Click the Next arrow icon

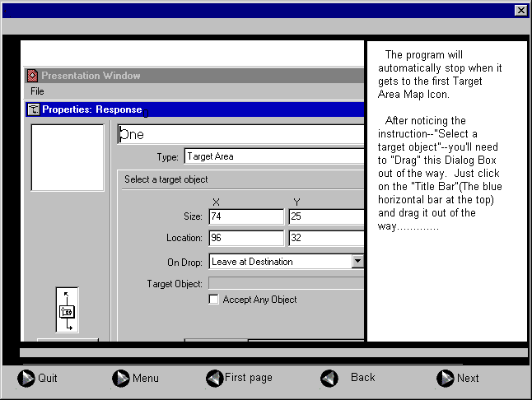(446, 378)
